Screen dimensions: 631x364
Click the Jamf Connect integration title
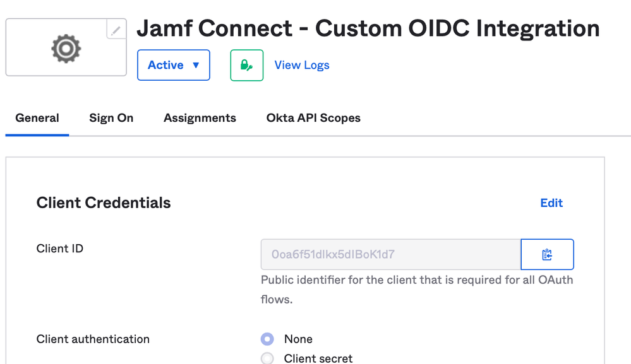[368, 28]
